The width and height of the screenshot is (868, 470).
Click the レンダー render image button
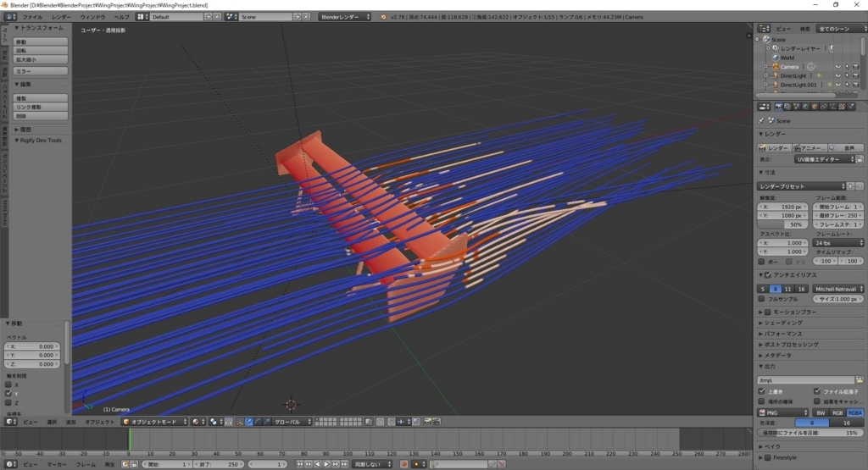pyautogui.click(x=773, y=148)
